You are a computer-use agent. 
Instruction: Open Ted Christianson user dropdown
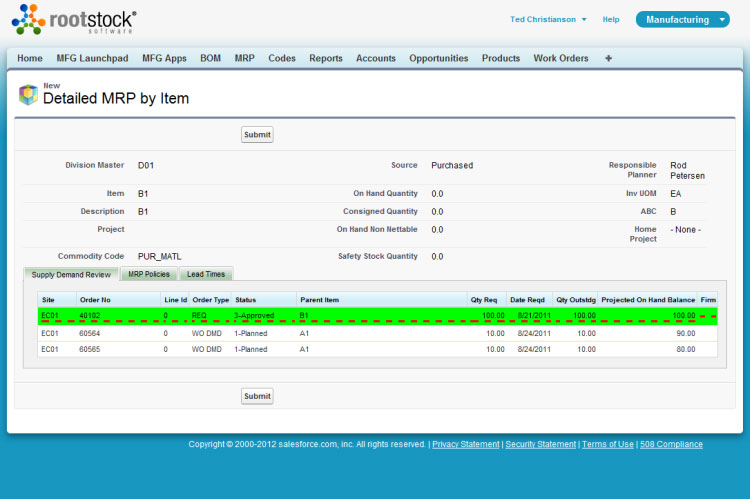coord(548,20)
